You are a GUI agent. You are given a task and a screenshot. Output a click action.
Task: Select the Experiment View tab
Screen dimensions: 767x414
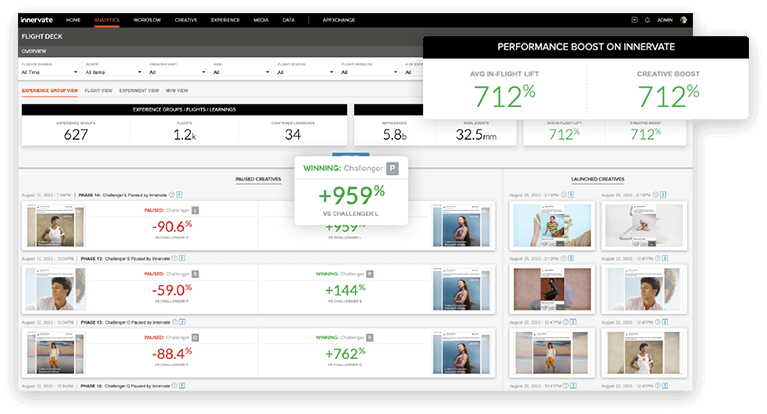(139, 90)
